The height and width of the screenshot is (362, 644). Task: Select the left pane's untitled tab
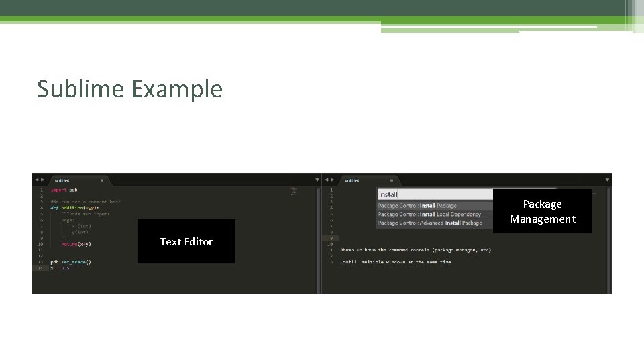tap(79, 180)
